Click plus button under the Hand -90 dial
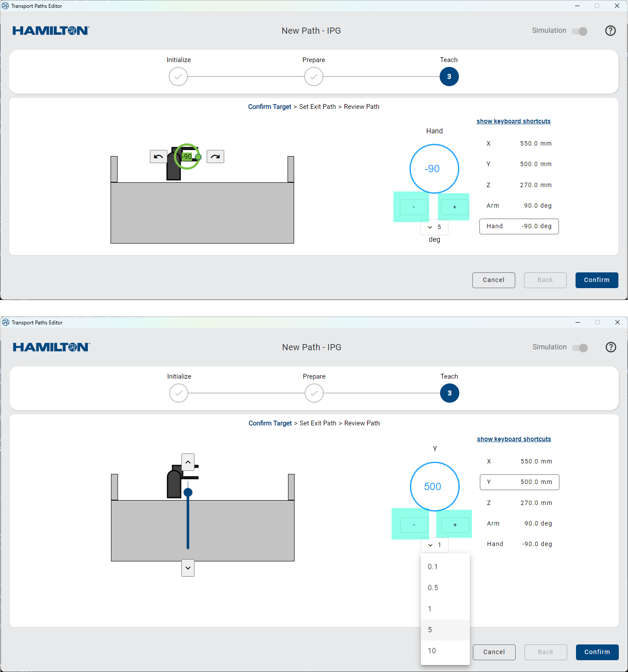The height and width of the screenshot is (672, 628). click(x=455, y=207)
